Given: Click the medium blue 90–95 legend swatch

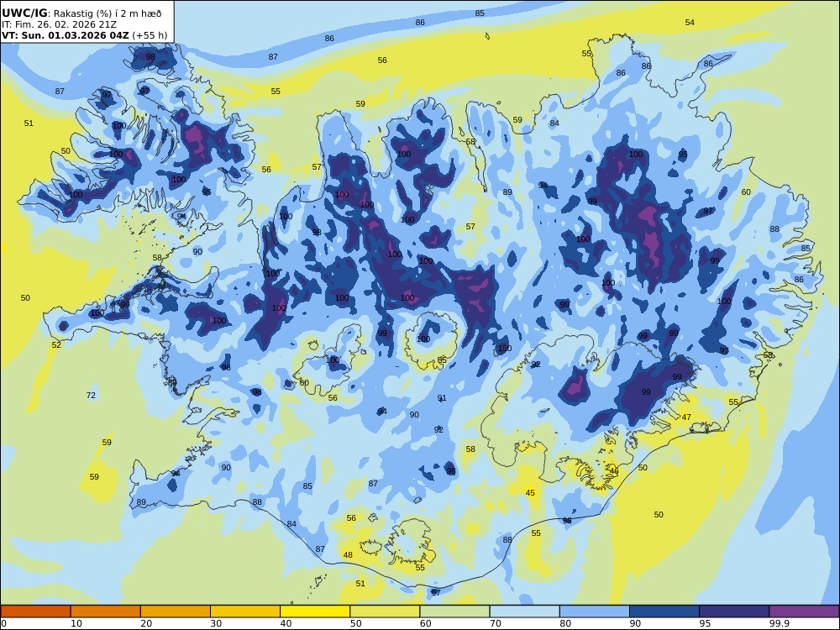Looking at the screenshot, I should [664, 612].
